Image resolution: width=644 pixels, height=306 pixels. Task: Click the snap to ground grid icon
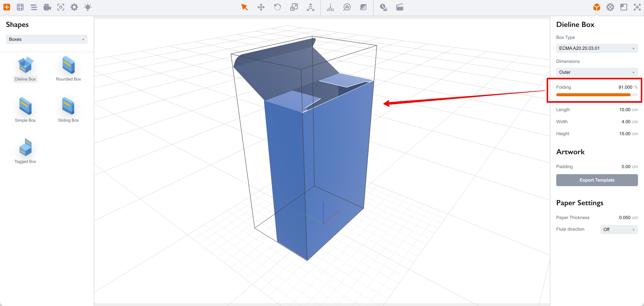(330, 7)
